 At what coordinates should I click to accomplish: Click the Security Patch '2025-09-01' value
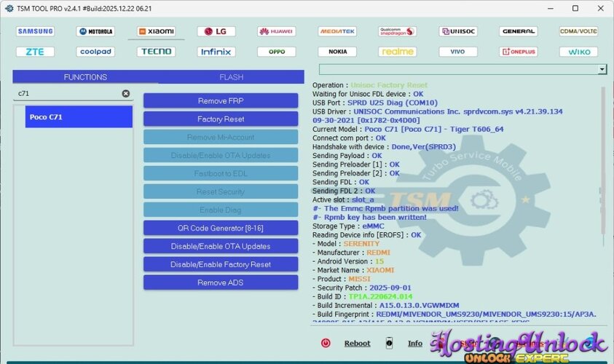(390, 288)
